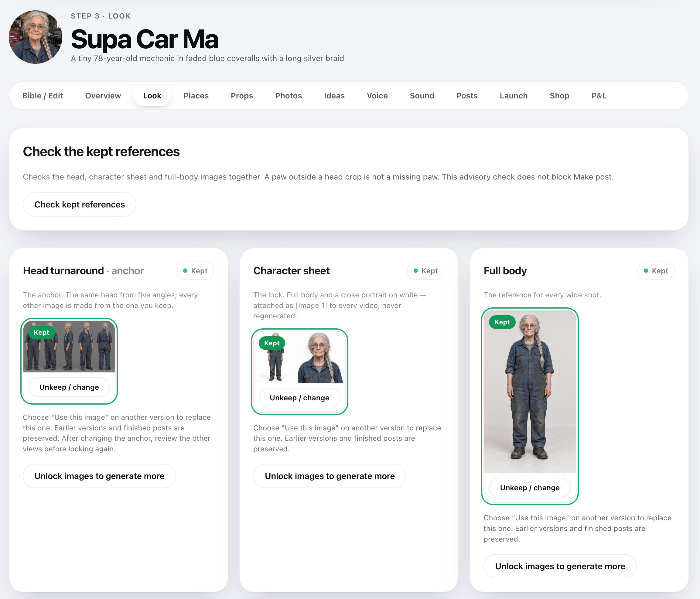The height and width of the screenshot is (599, 700).
Task: Click green Kept badge on Full body image
Action: tap(502, 322)
